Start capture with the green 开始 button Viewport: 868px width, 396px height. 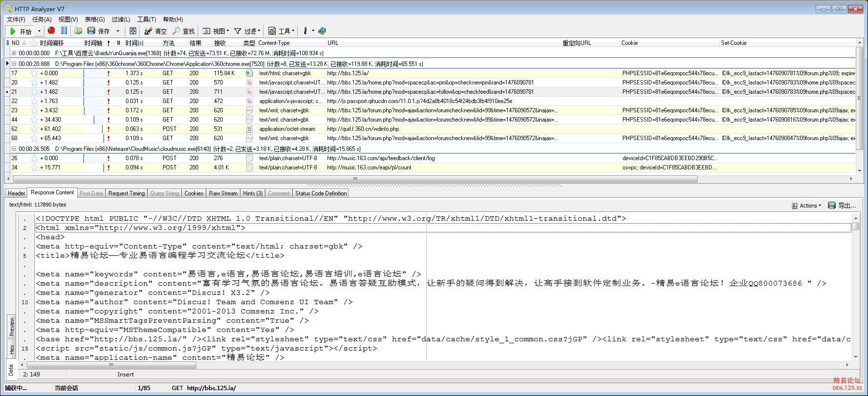pos(21,31)
